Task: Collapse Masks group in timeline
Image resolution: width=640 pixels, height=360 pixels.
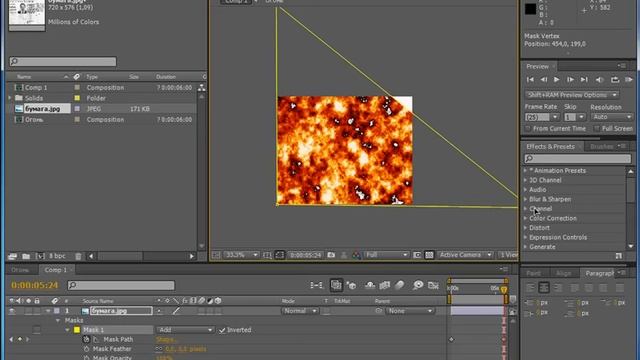Action: [x=58, y=320]
